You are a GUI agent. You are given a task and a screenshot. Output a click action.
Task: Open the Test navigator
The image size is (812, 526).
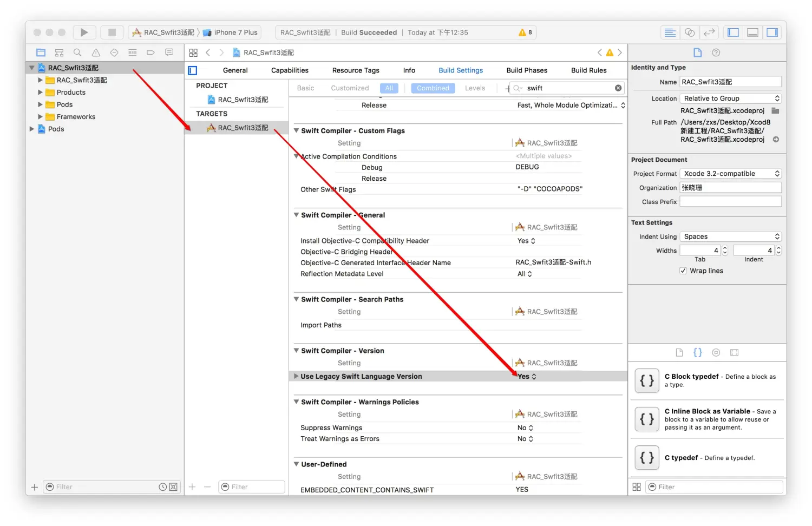(x=114, y=52)
